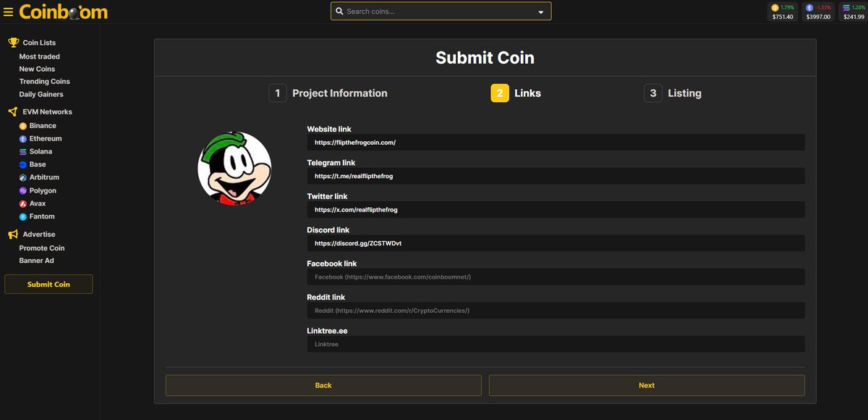This screenshot has width=868, height=420.
Task: Go to step 1 Project Information
Action: [x=328, y=93]
